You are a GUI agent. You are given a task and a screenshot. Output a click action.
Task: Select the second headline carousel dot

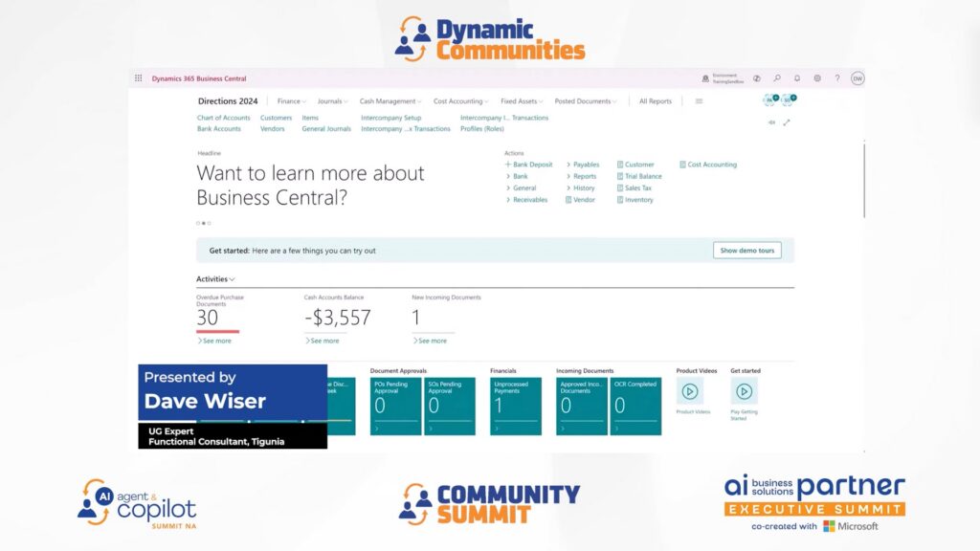203,223
